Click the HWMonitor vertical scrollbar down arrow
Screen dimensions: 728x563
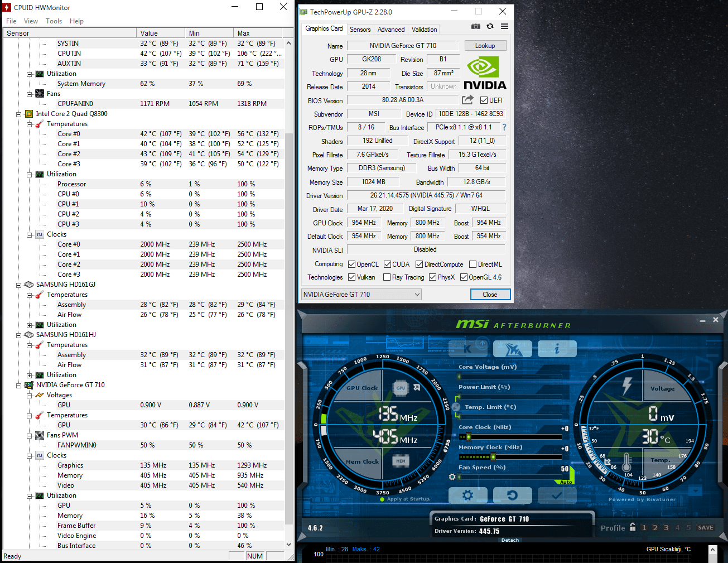point(289,545)
